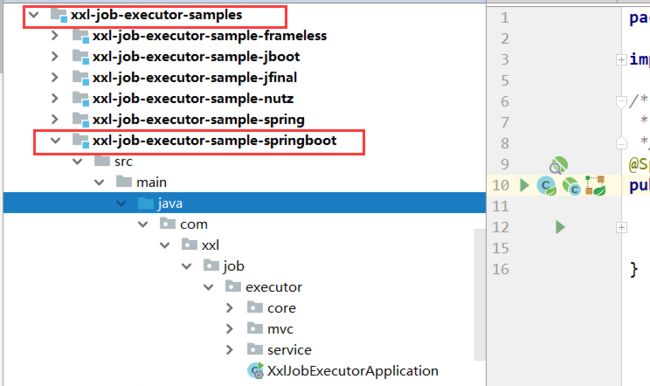Collapse the xxl-job-executor-samples root node
The width and height of the screenshot is (650, 386).
(x=34, y=15)
